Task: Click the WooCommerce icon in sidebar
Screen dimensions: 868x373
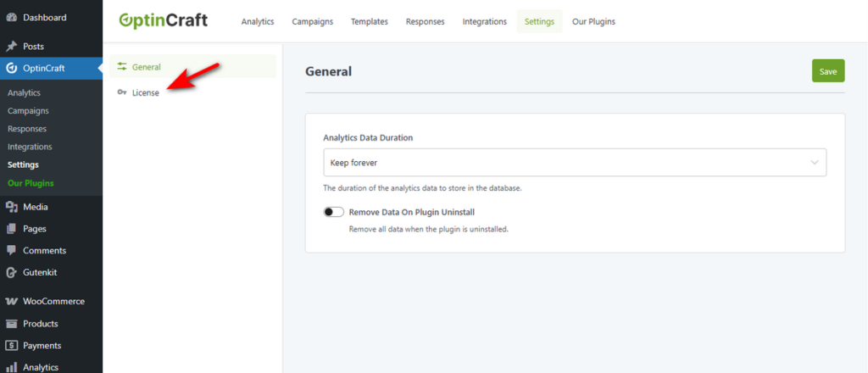Action: 12,301
